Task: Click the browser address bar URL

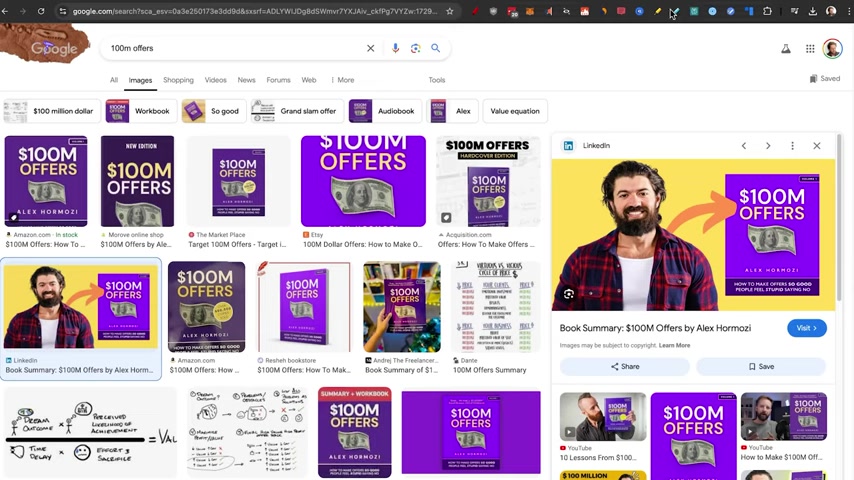Action: point(255,11)
